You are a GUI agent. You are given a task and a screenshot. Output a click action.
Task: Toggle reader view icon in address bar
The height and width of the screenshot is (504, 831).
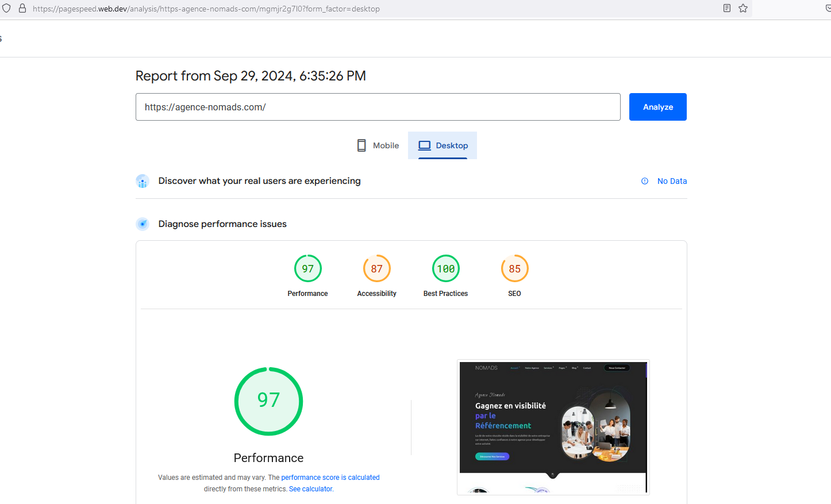[x=727, y=8]
